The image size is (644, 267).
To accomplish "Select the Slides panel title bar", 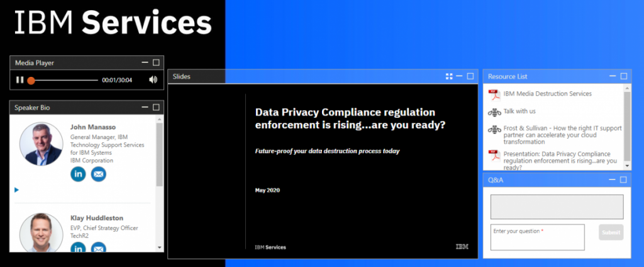I will (323, 77).
